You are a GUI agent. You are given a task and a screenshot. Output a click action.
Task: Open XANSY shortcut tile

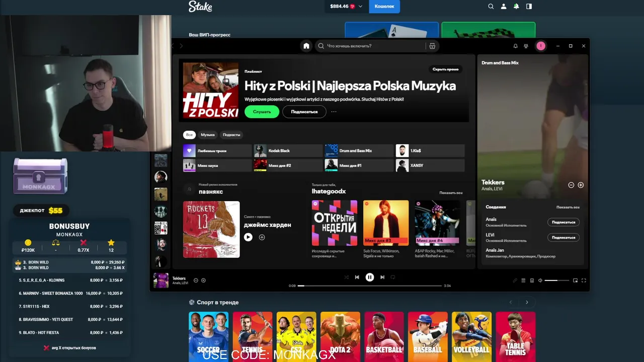pyautogui.click(x=430, y=165)
